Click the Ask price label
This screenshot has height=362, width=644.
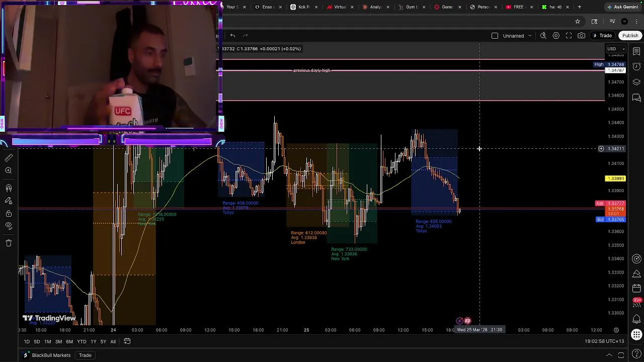(x=610, y=204)
